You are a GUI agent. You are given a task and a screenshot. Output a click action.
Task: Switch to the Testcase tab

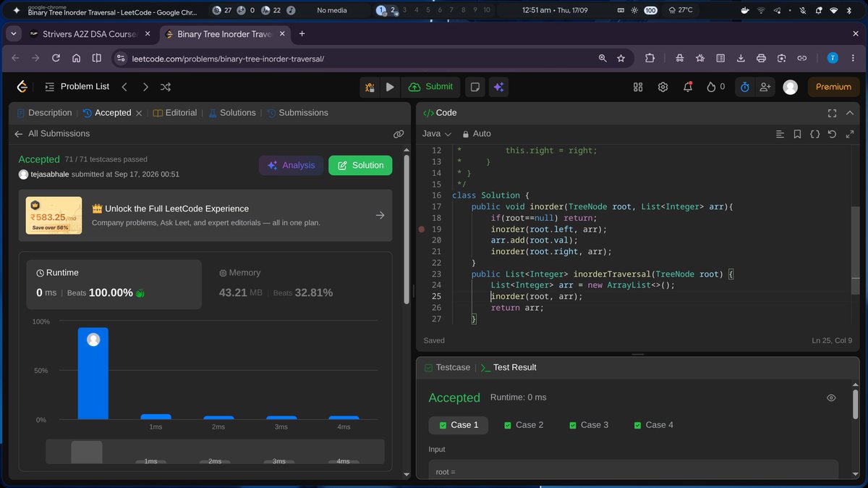(x=447, y=368)
